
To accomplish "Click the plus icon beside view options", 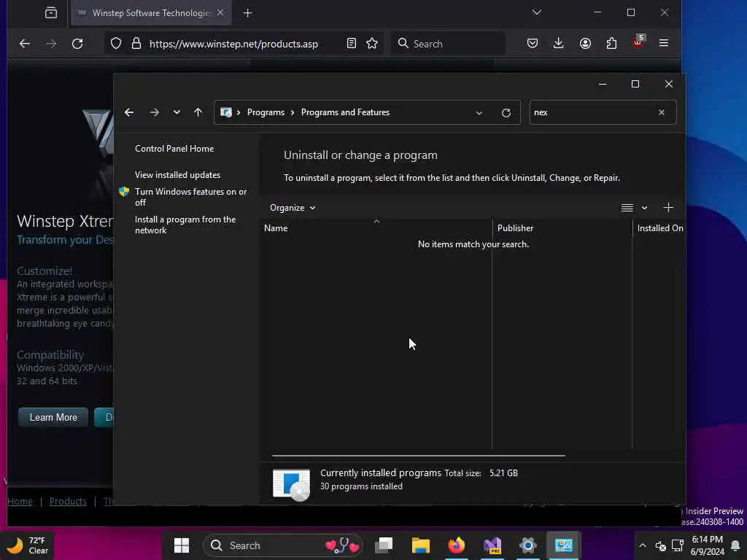I will coord(668,207).
